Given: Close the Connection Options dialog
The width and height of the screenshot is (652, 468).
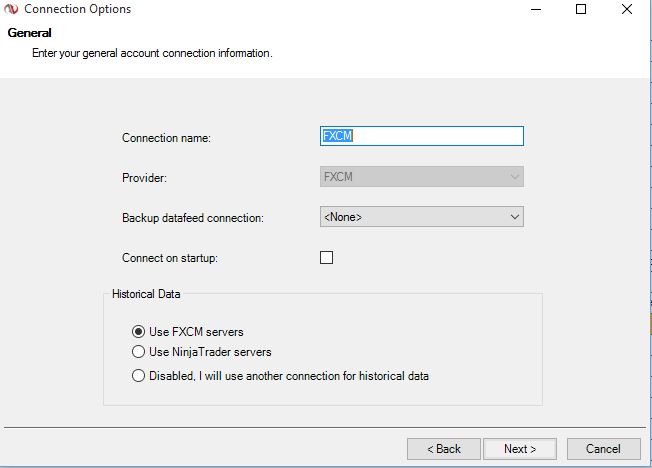Looking at the screenshot, I should (626, 10).
